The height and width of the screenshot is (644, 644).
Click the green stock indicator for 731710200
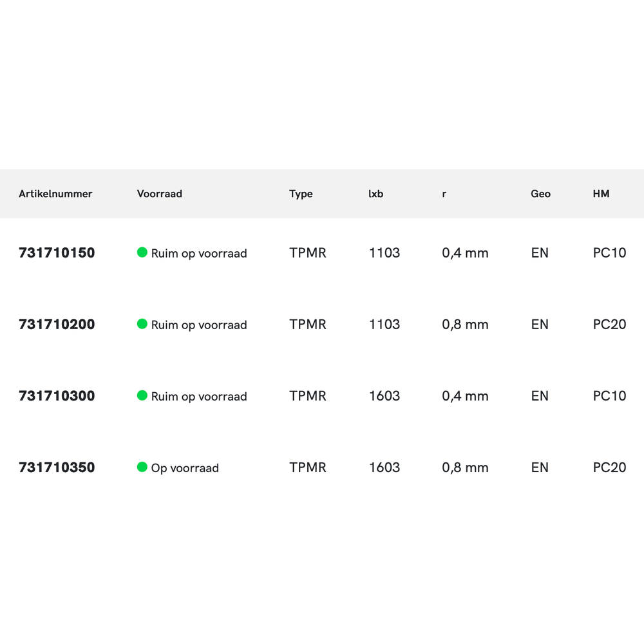pyautogui.click(x=142, y=324)
